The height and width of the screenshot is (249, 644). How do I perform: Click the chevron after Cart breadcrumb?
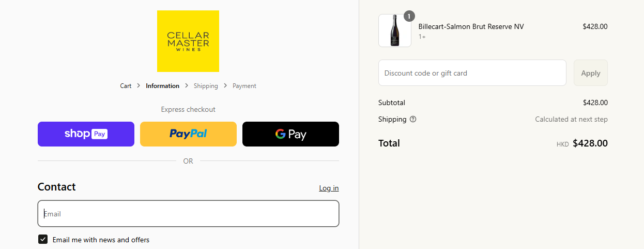pos(139,85)
